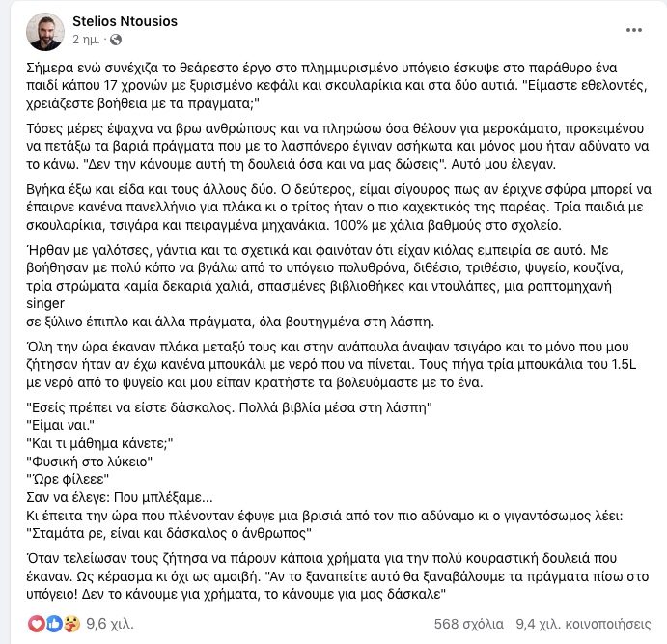Click the paragraph starting 'Ήρθαν με γαλότσες'
This screenshot has height=644, width=667.
(324, 286)
